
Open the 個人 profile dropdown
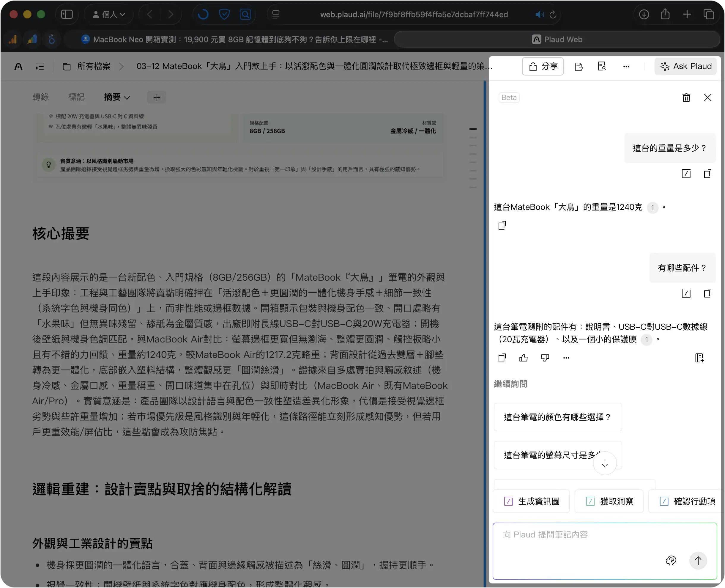[109, 14]
